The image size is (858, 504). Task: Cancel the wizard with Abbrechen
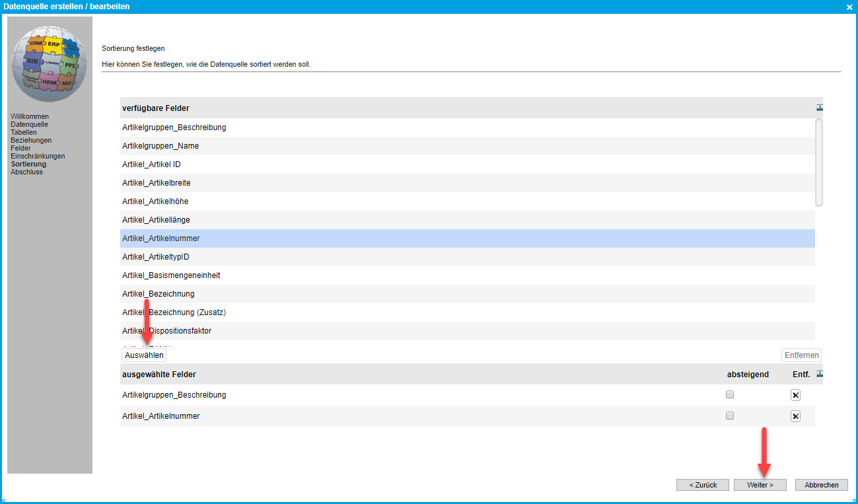click(822, 485)
